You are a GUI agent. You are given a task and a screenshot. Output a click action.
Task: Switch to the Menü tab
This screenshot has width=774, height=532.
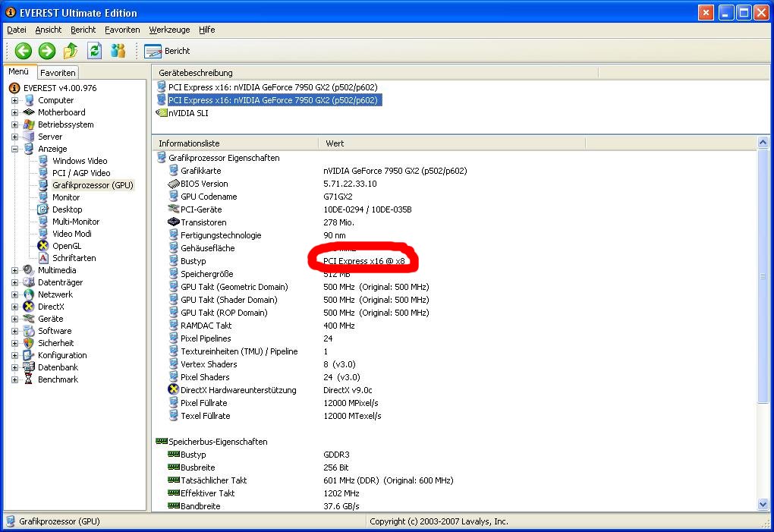(19, 71)
